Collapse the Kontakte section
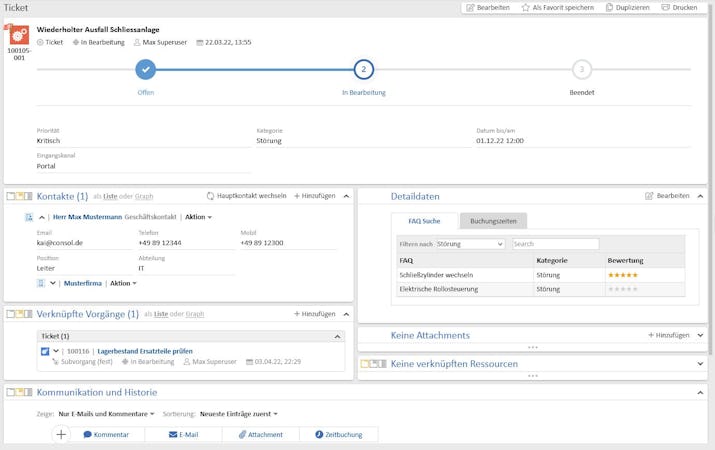The image size is (715, 450). click(x=346, y=196)
